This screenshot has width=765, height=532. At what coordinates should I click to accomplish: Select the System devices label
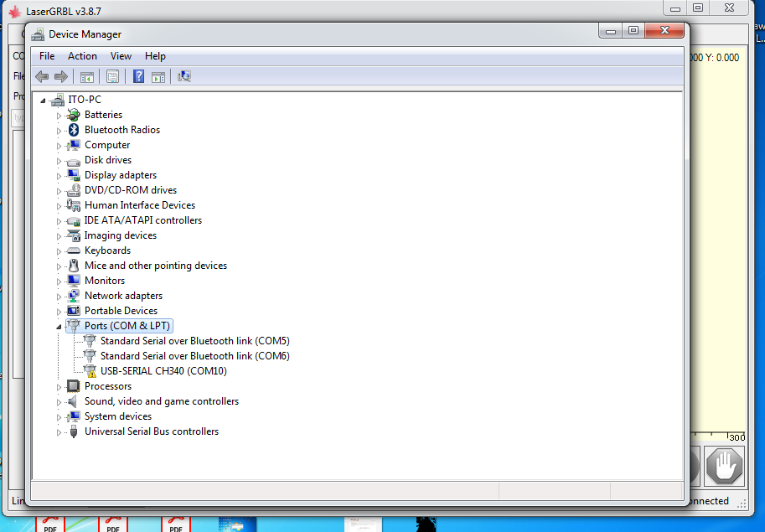pyautogui.click(x=118, y=416)
